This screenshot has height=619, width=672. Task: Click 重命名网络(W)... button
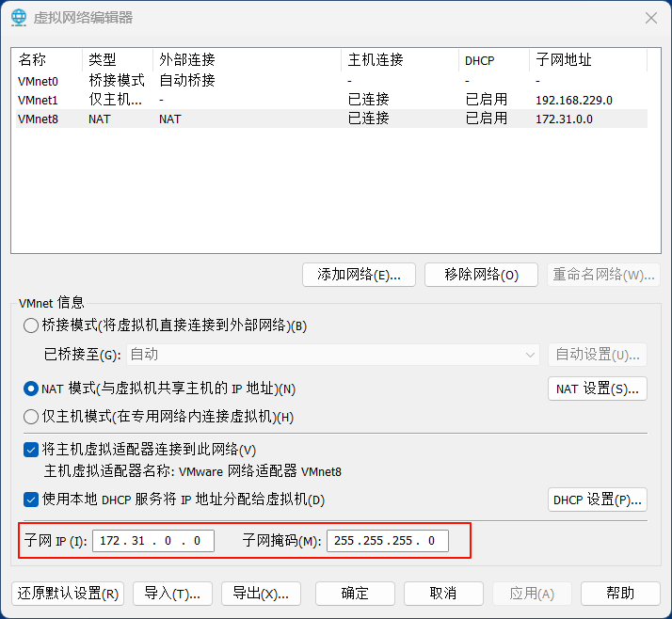603,275
